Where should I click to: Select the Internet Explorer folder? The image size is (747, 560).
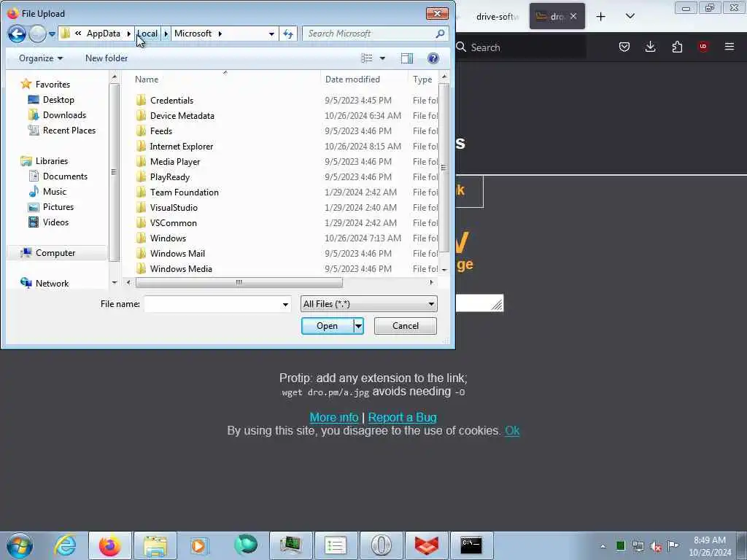pos(182,146)
